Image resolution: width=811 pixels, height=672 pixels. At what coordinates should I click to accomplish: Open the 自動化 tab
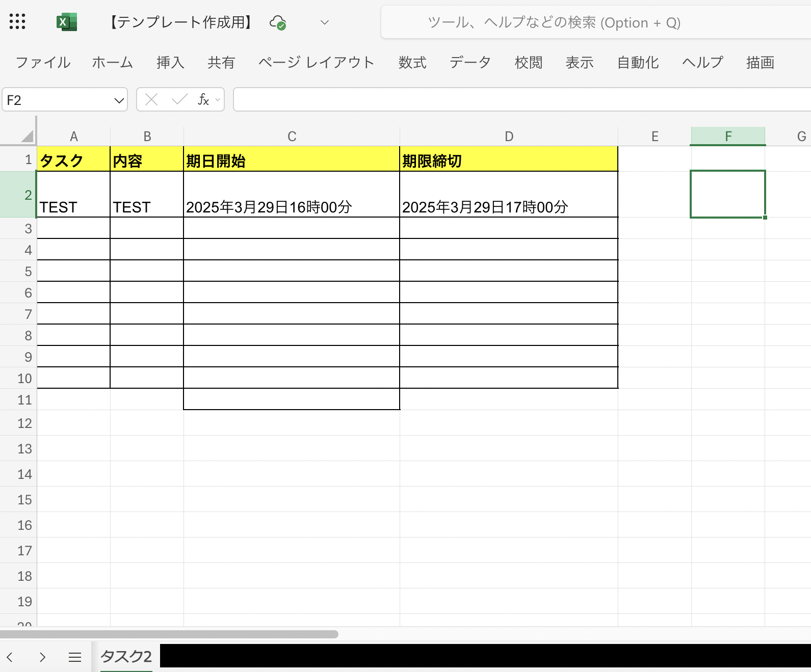tap(638, 63)
